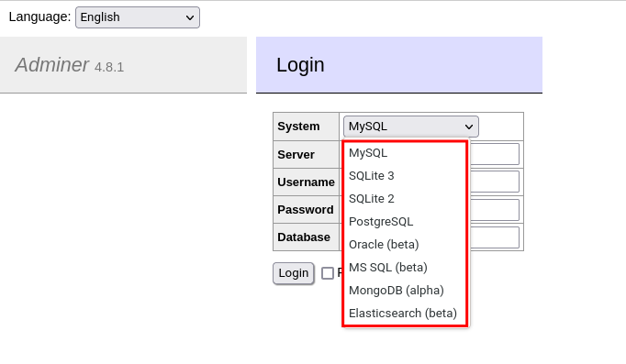Open the System database type dropdown
This screenshot has width=626, height=364.
(x=411, y=127)
